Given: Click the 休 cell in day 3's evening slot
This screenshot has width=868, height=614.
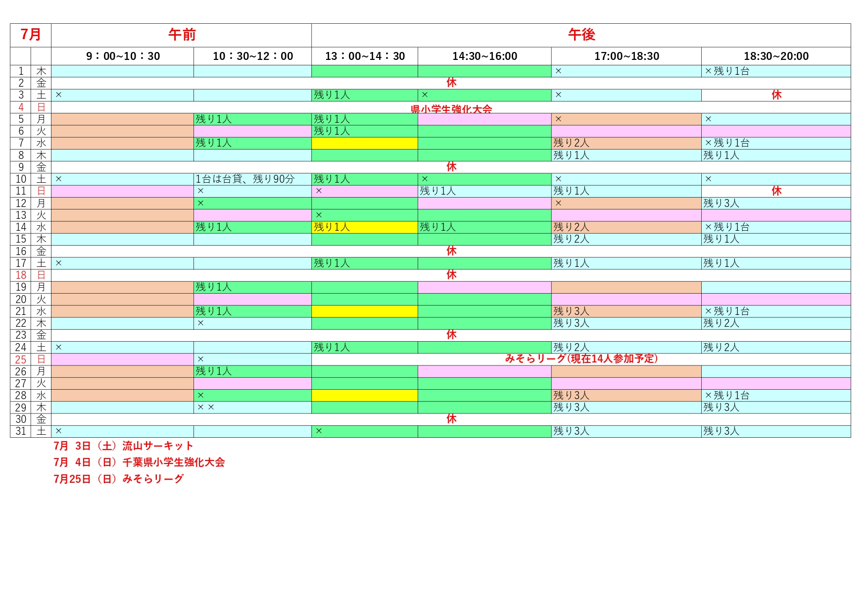Looking at the screenshot, I should [776, 95].
